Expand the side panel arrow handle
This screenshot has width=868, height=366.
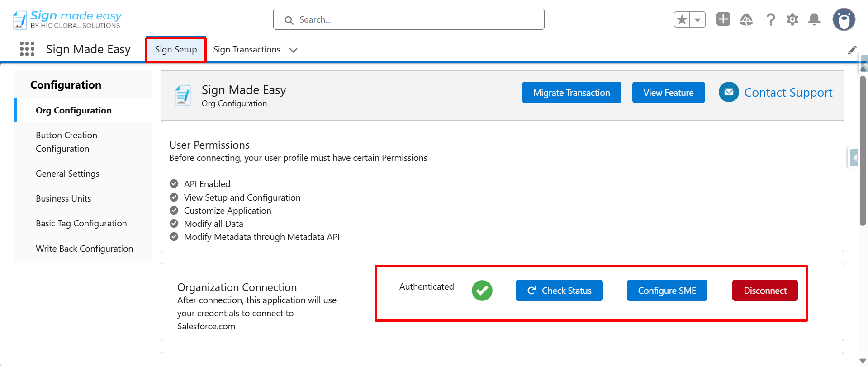854,158
